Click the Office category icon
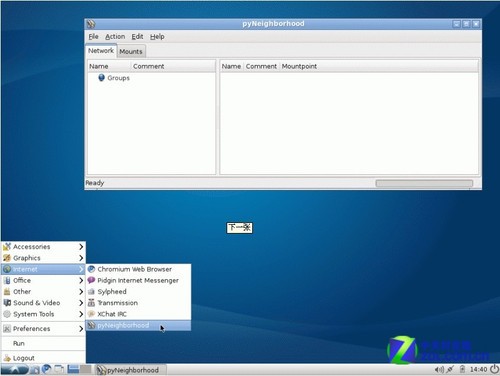Image resolution: width=500 pixels, height=376 pixels. [x=7, y=280]
